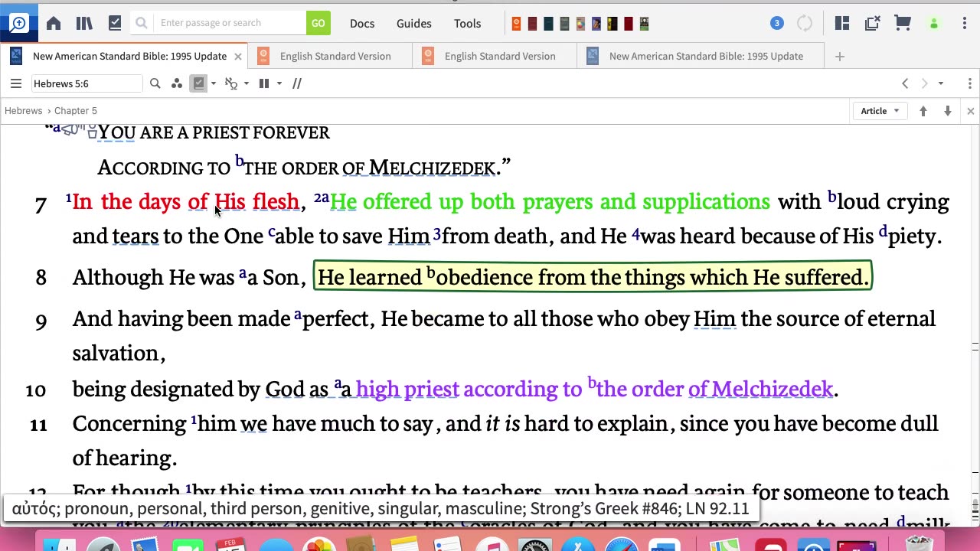Open the Article navigation dropdown
980x551 pixels.
pos(880,111)
